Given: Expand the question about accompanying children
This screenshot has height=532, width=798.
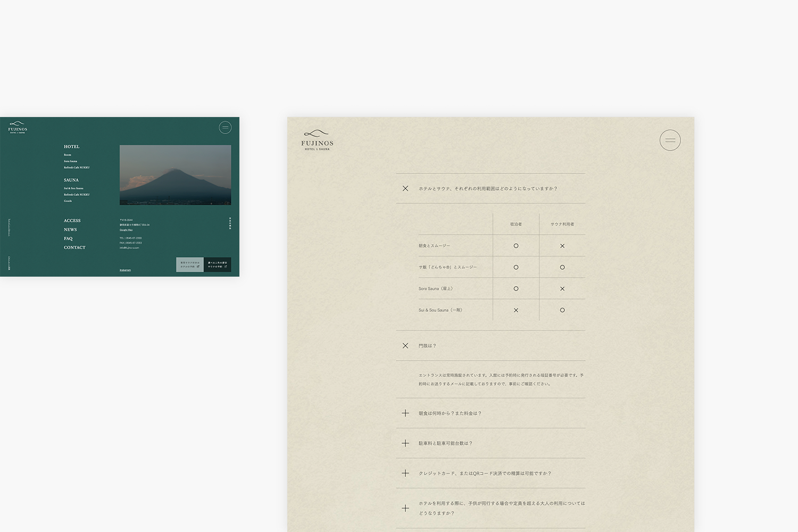Looking at the screenshot, I should point(405,508).
